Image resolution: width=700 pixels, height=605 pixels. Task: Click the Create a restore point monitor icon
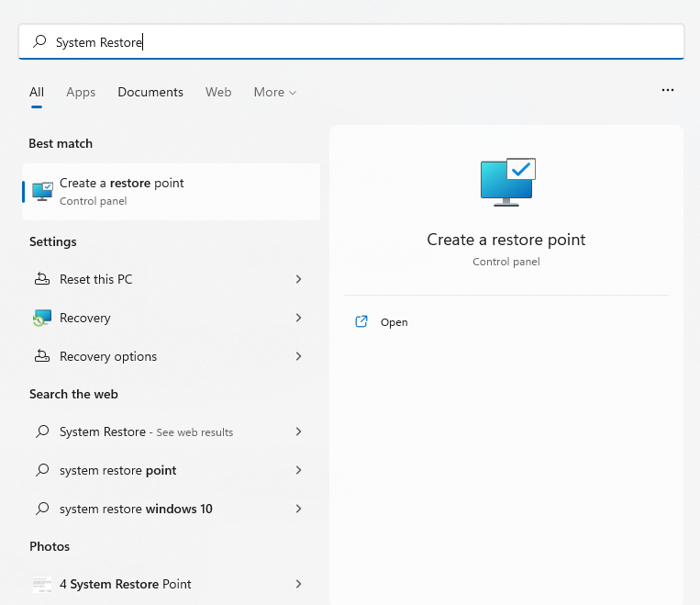(42, 191)
